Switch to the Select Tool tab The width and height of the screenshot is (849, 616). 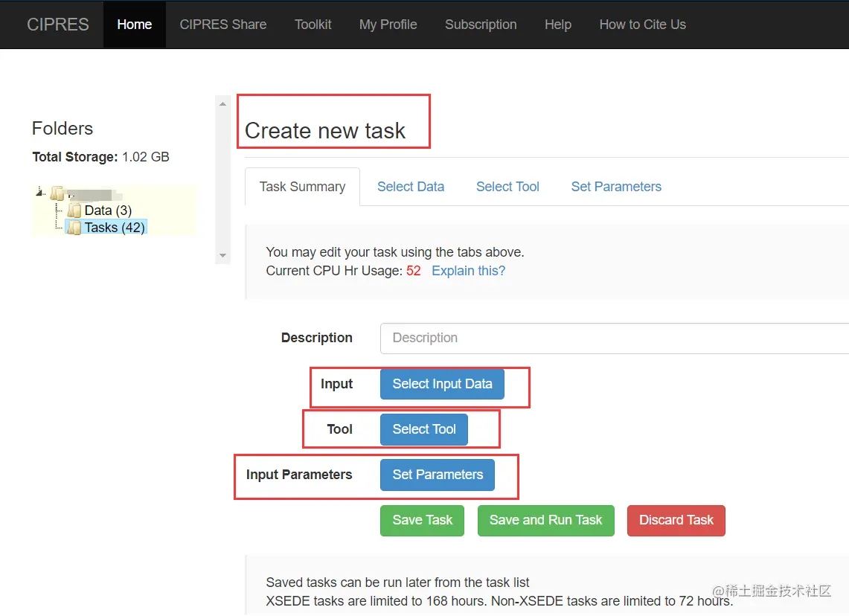[x=507, y=187]
